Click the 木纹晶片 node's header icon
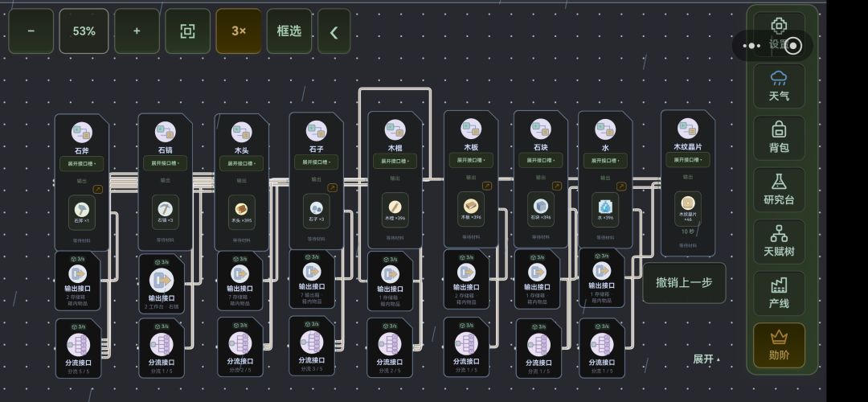Image resolution: width=868 pixels, height=402 pixels. point(687,129)
